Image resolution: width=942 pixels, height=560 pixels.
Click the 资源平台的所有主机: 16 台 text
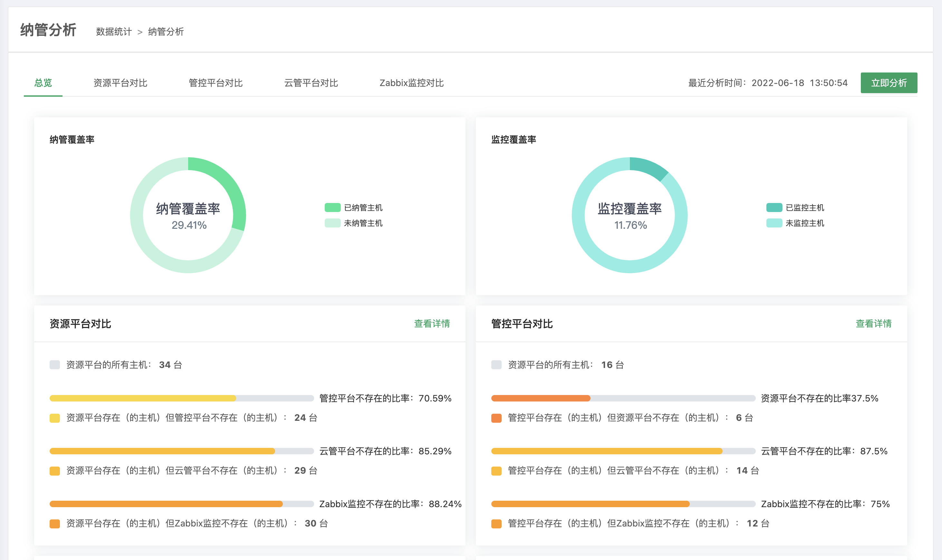click(x=566, y=365)
